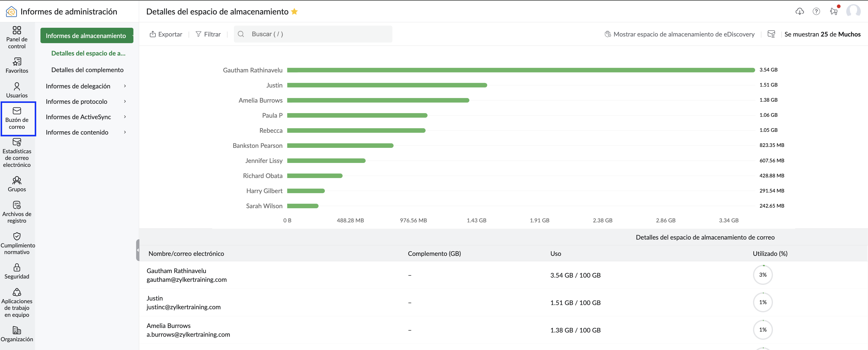Click 1.51 GB / 100 GB usage cell
Screen dimensions: 868x350
pyautogui.click(x=575, y=303)
